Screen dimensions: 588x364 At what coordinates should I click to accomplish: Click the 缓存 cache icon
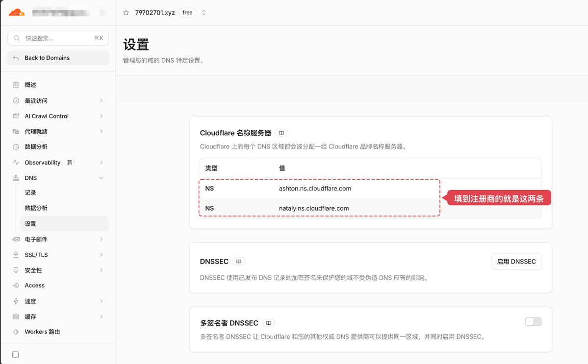coord(16,316)
